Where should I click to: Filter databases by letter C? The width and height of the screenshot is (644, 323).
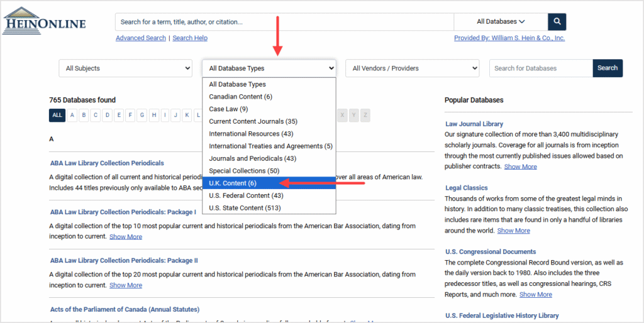pyautogui.click(x=96, y=116)
